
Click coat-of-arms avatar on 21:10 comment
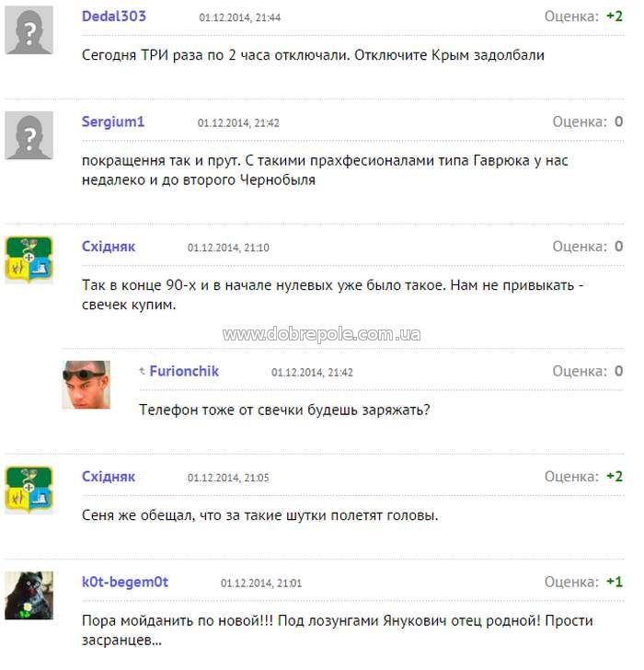click(x=29, y=260)
